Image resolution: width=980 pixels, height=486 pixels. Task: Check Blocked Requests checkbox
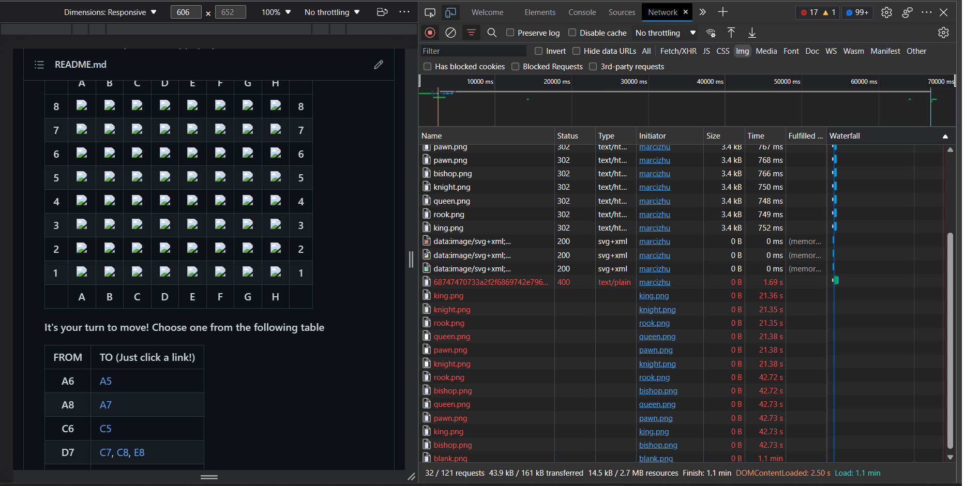click(515, 66)
